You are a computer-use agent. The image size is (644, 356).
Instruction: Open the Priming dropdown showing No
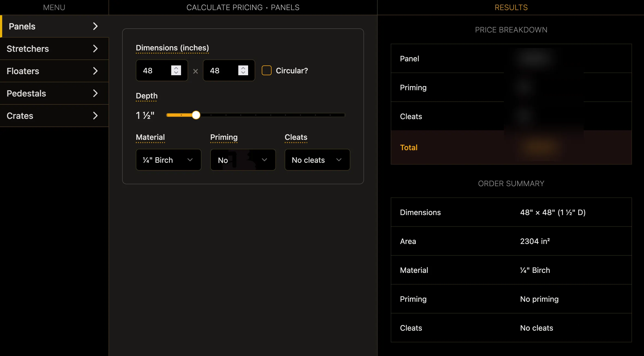(243, 160)
